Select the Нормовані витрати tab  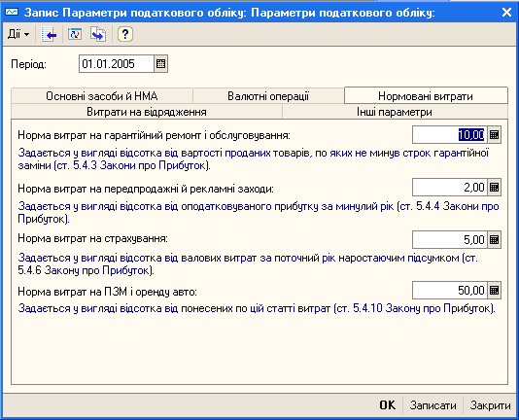(426, 96)
